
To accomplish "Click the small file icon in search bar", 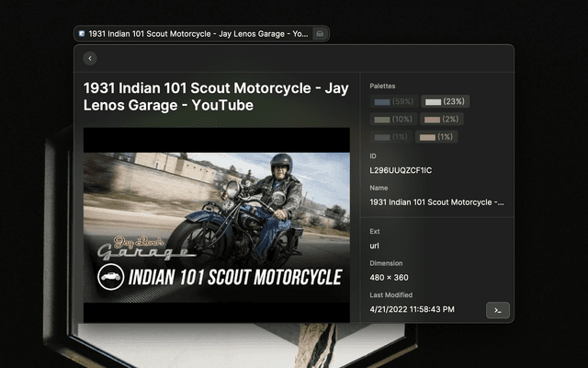I will 83,33.
